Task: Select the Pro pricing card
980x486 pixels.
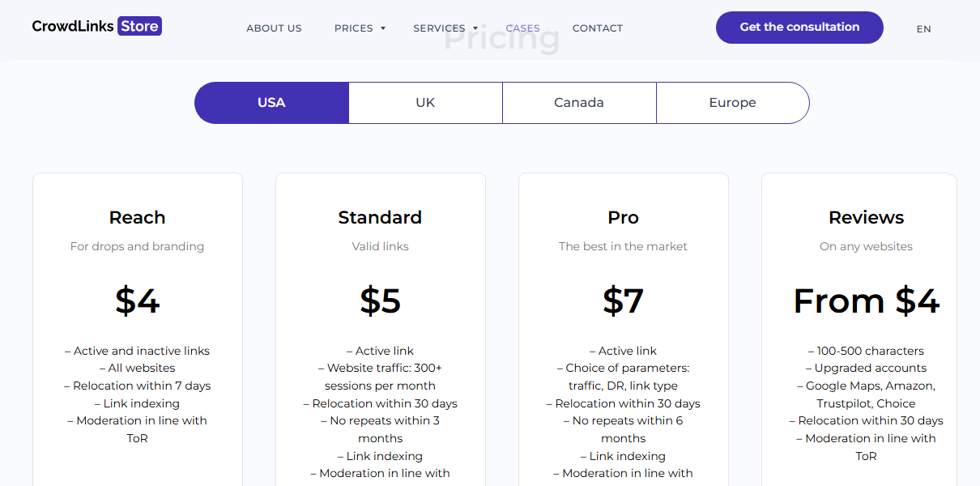Action: pos(623,324)
